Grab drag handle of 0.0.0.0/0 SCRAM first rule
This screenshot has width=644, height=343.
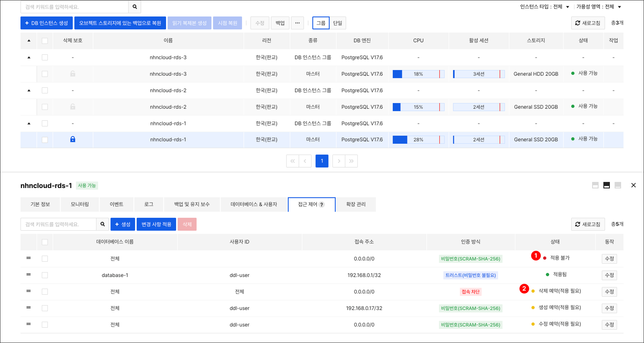click(x=29, y=258)
